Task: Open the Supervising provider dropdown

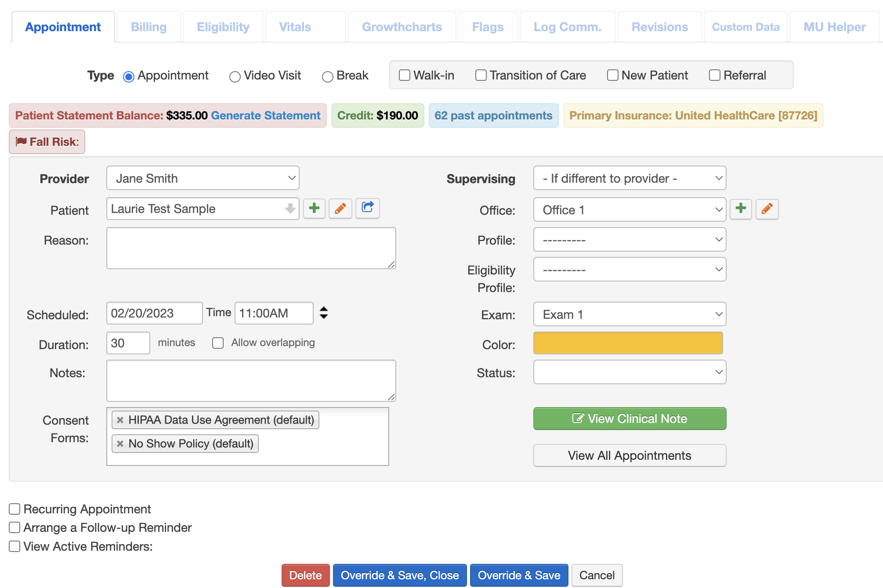Action: pyautogui.click(x=630, y=178)
